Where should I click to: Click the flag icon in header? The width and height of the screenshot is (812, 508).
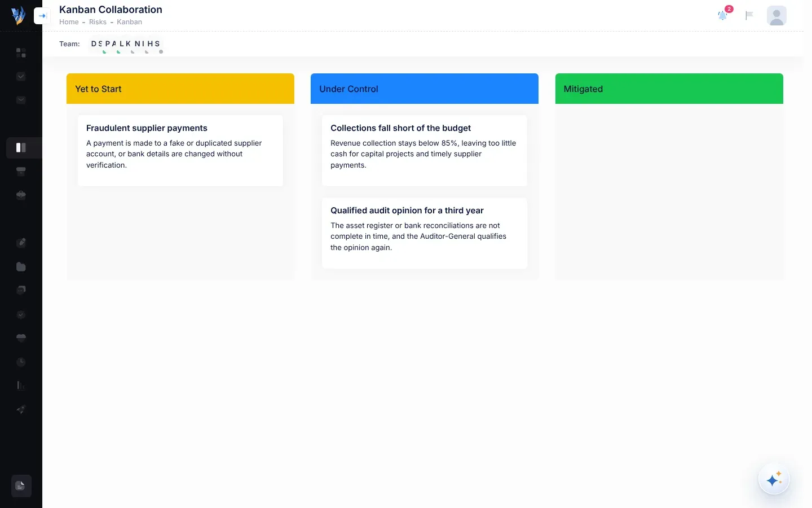click(749, 16)
